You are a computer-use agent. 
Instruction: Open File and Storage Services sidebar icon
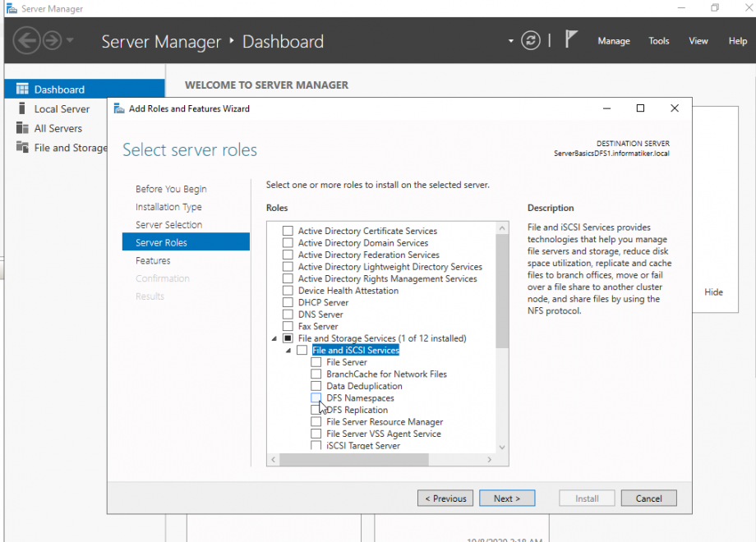[x=21, y=148]
